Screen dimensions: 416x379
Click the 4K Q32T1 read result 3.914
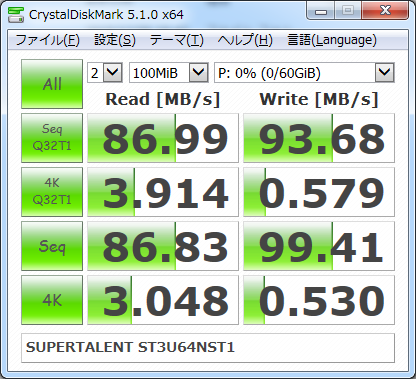(x=163, y=192)
